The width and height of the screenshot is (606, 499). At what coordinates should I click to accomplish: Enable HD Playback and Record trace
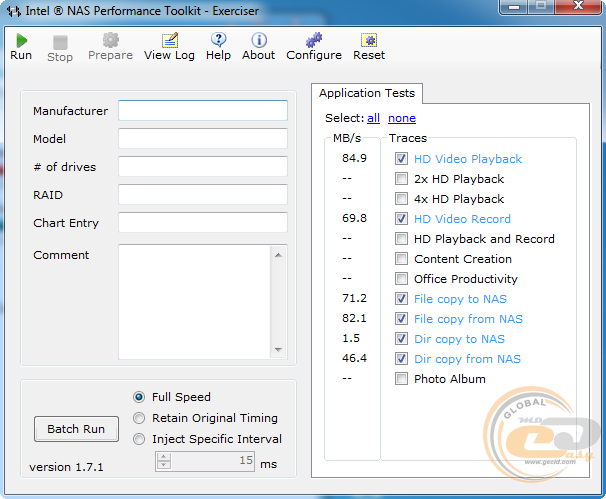point(401,238)
